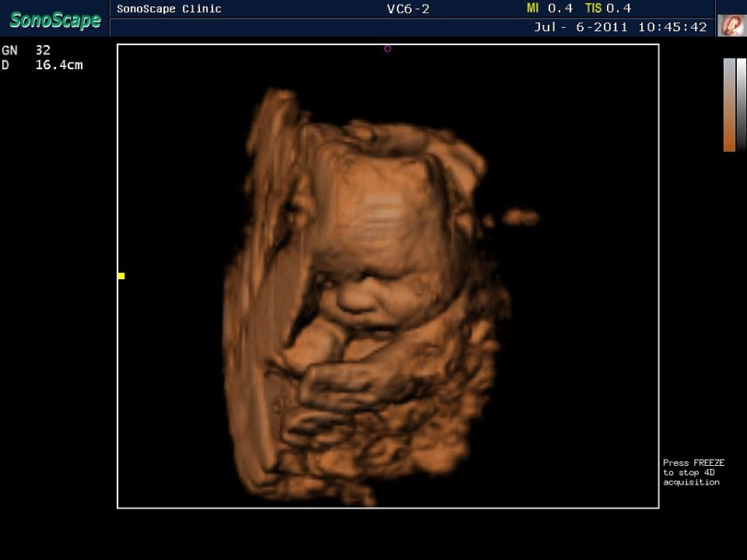This screenshot has width=747, height=560.
Task: Click the yellow depth marker on the left edge
Action: click(121, 275)
